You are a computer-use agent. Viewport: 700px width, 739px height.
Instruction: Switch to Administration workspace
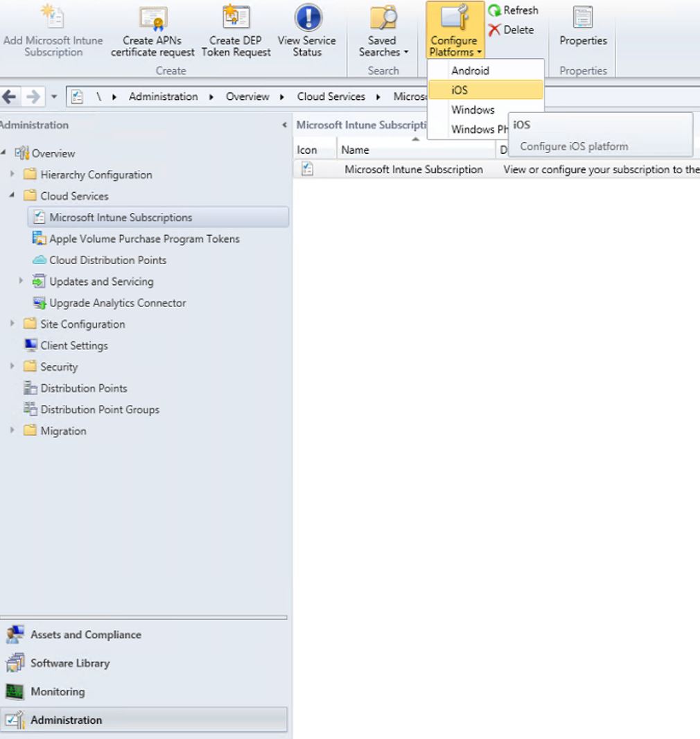[143, 720]
